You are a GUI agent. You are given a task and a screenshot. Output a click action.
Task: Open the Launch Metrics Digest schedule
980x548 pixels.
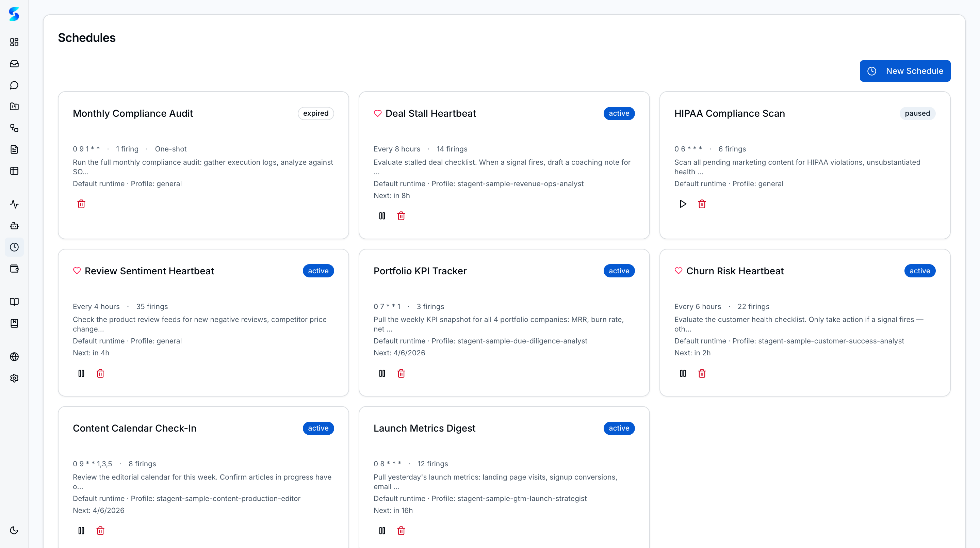tap(424, 428)
